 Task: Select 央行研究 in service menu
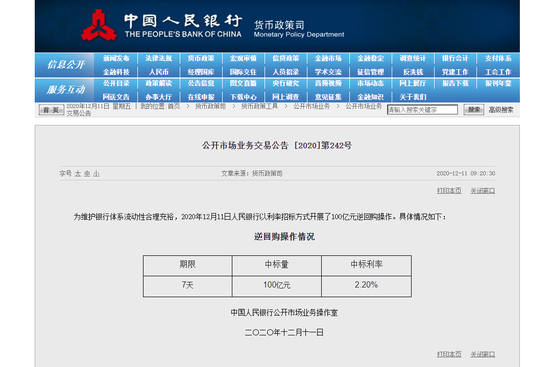click(x=286, y=84)
